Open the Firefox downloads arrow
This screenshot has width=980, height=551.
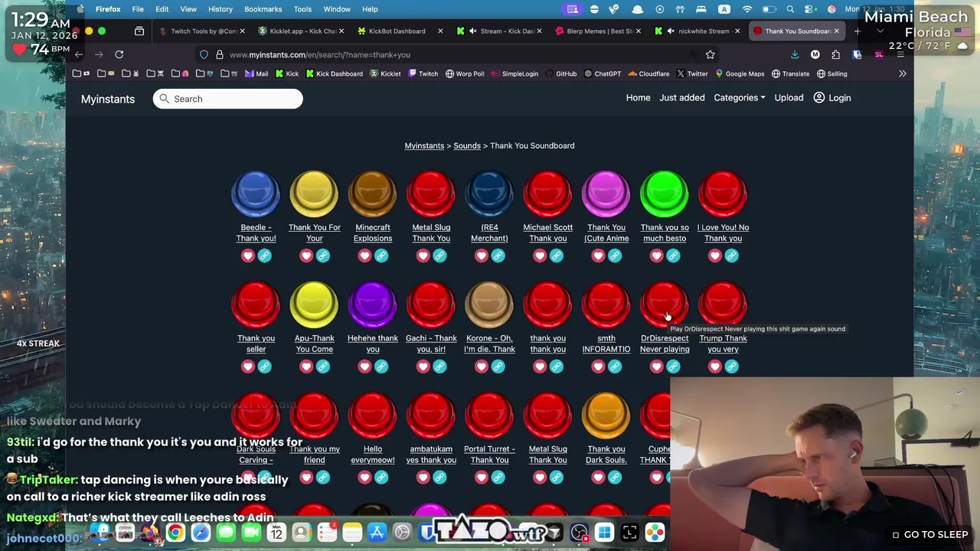794,54
